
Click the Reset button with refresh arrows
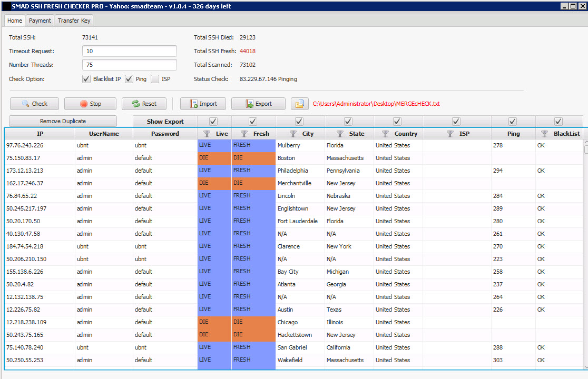point(144,104)
